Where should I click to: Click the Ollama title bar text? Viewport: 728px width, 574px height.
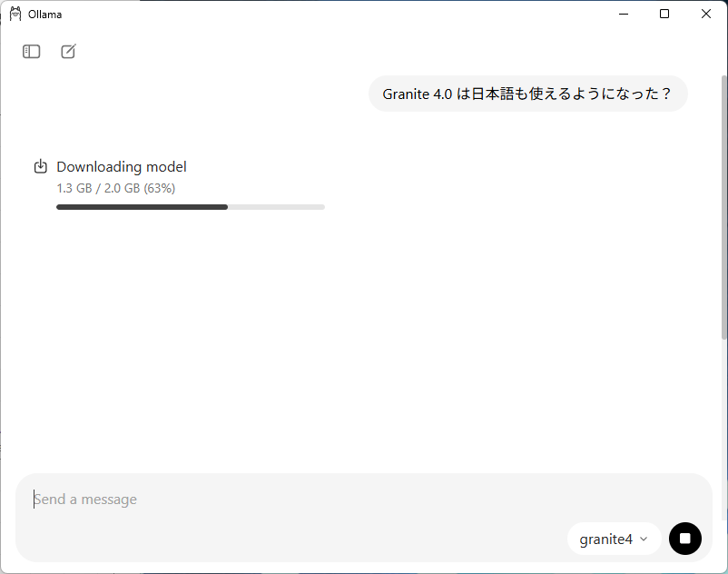coord(46,14)
